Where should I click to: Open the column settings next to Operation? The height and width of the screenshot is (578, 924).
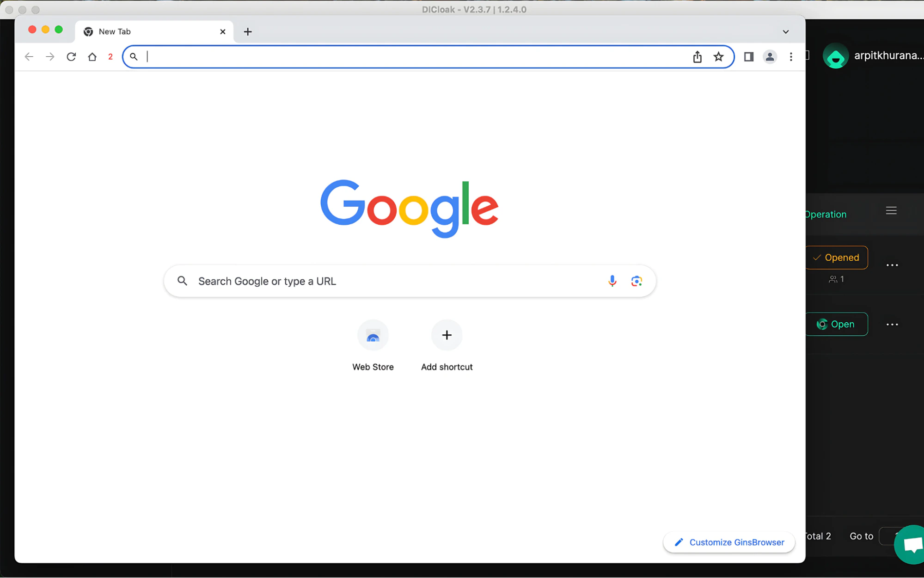pyautogui.click(x=891, y=210)
